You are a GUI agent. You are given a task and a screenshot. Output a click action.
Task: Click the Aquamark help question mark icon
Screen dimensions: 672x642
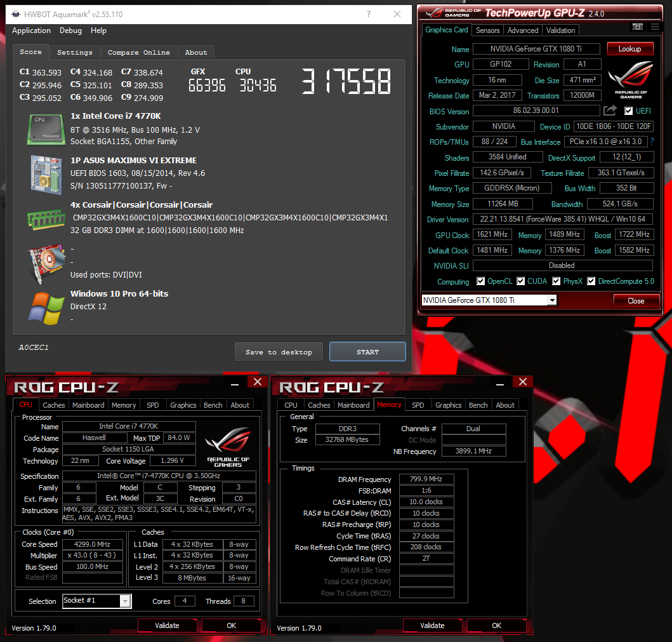click(x=369, y=14)
